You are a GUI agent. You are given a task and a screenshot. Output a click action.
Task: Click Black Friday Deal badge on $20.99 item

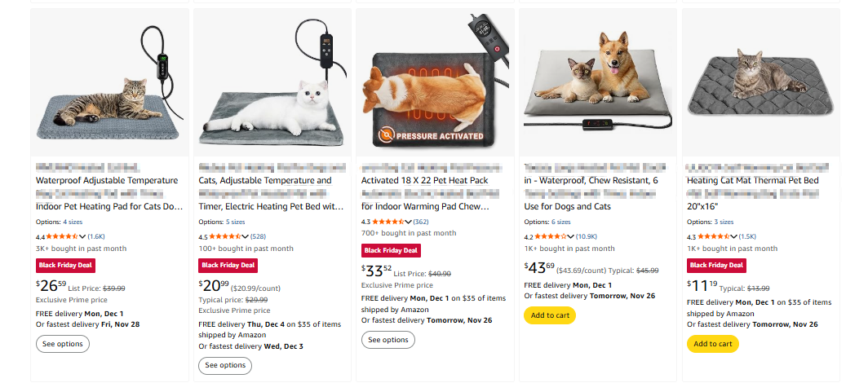pyautogui.click(x=228, y=265)
